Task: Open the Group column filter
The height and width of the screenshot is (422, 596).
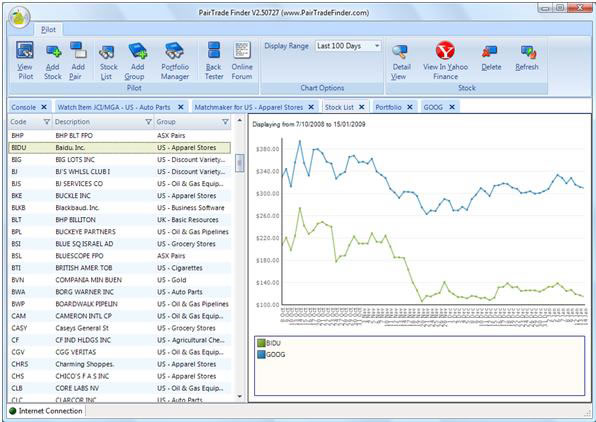Action: tap(225, 122)
